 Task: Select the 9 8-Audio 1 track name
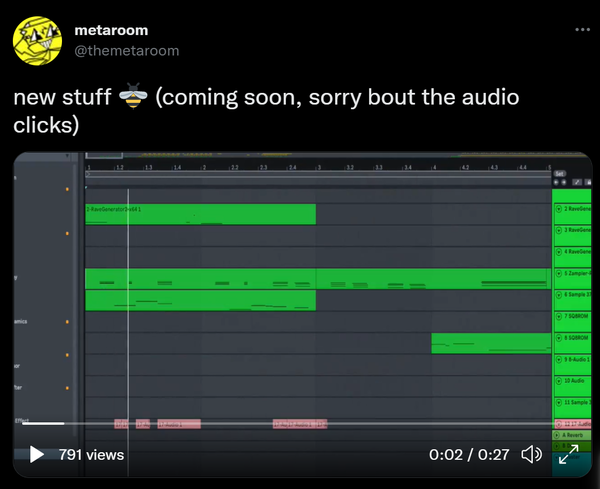tap(577, 359)
